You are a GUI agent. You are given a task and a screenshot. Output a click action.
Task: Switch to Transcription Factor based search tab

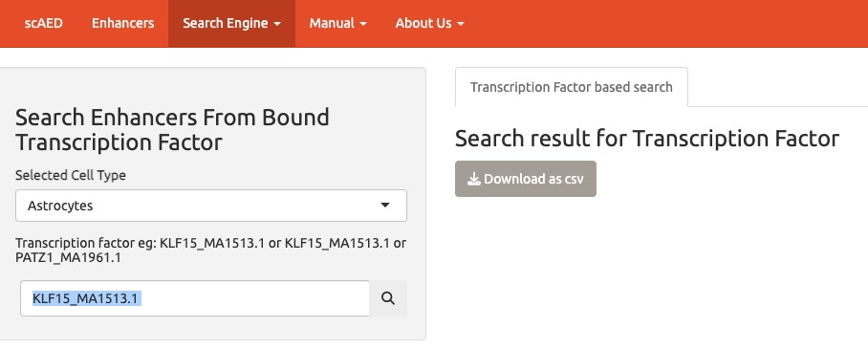(x=572, y=87)
